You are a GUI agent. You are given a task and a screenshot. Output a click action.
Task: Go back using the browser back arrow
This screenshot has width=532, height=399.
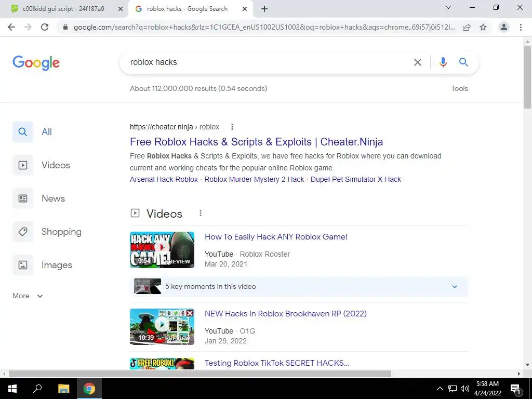(x=11, y=27)
